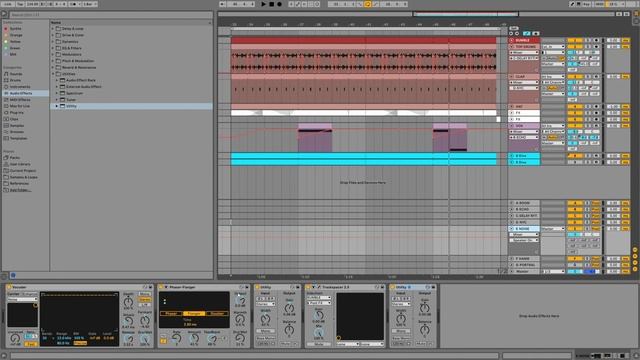The width and height of the screenshot is (640, 360).
Task: Select the Flanger mode tab in Phaser-Flanger
Action: tap(194, 313)
